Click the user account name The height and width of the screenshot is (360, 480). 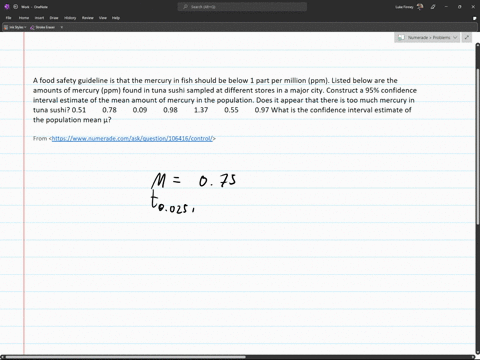tap(404, 7)
